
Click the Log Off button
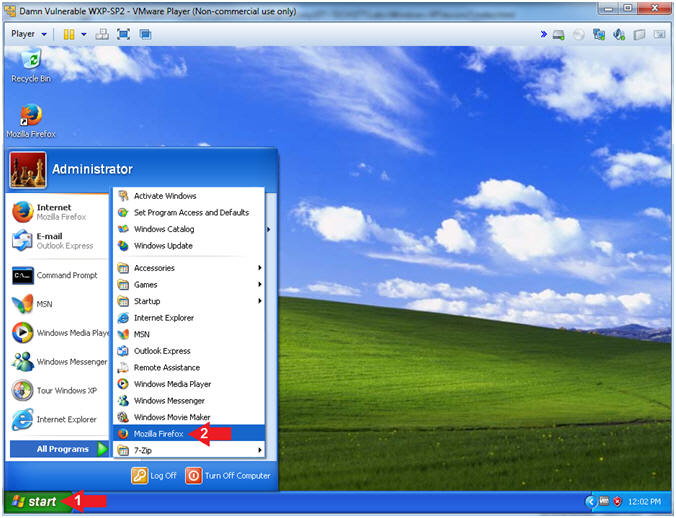click(x=154, y=476)
